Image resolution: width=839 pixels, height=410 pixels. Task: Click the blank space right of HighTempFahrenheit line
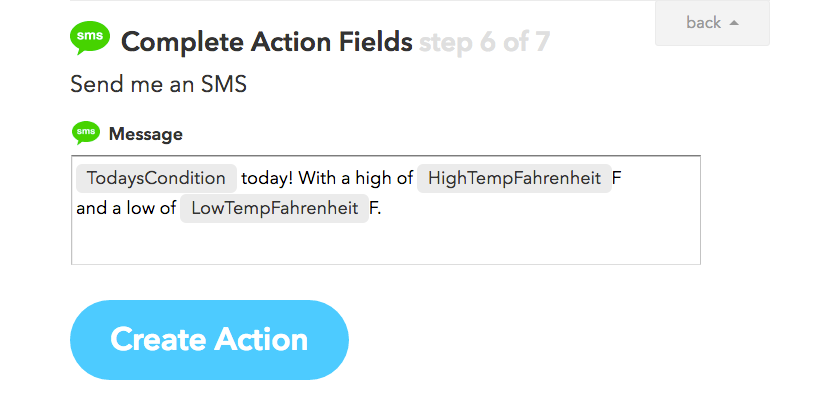click(x=660, y=178)
